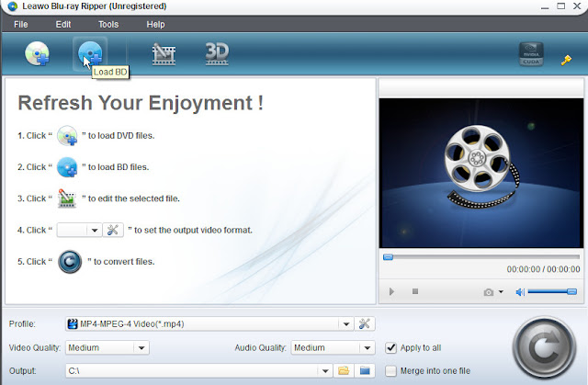Browse output folder with yellow folder icon
Viewport: 588px width, 385px height.
click(x=344, y=370)
